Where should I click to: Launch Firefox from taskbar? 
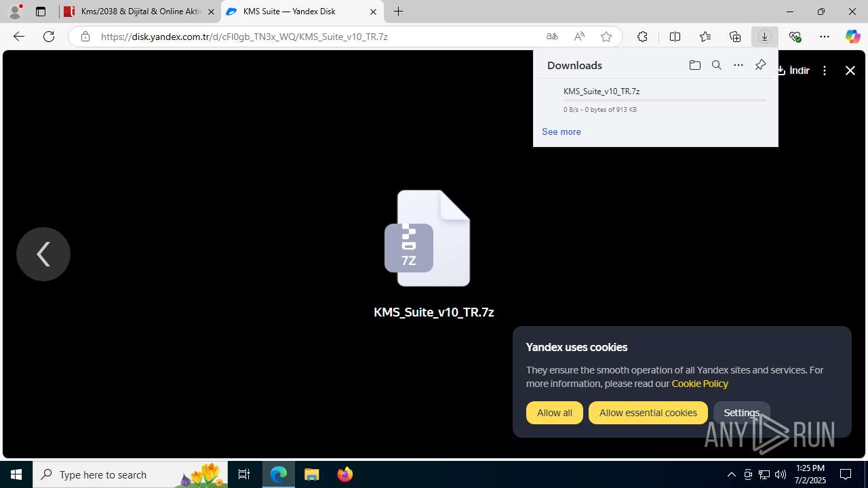(x=345, y=474)
